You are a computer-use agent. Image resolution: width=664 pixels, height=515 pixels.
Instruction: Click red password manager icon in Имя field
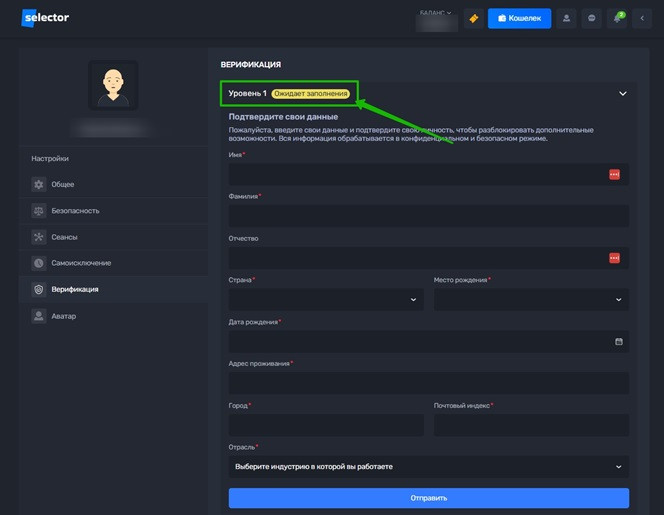[615, 174]
